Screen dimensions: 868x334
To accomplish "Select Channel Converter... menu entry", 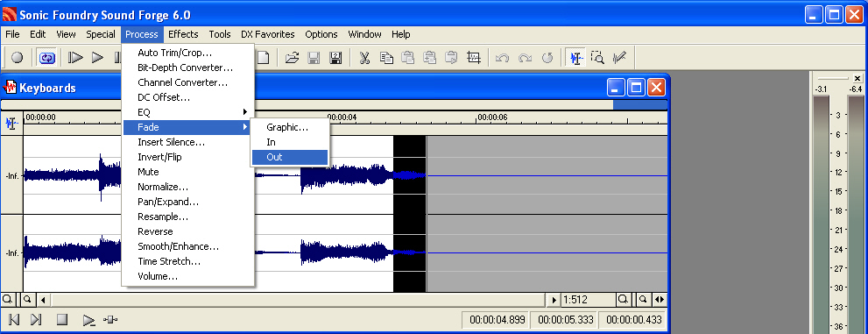I will point(187,83).
